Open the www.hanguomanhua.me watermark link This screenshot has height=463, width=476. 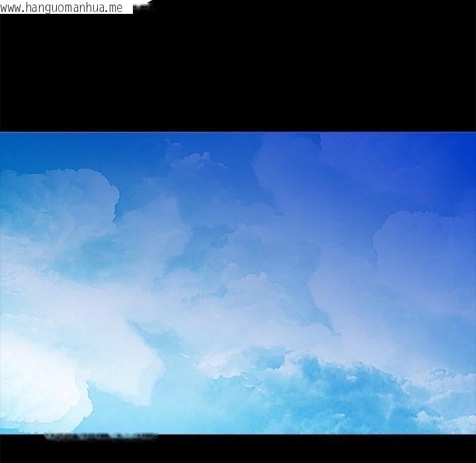tap(62, 7)
